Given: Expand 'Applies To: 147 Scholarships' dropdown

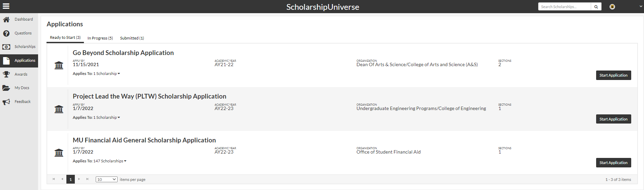Looking at the screenshot, I should 110,161.
